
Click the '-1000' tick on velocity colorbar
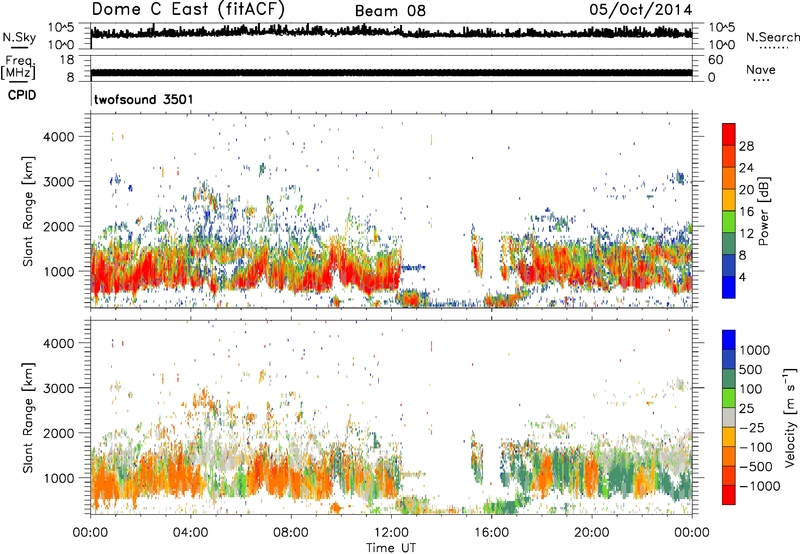coord(760,486)
